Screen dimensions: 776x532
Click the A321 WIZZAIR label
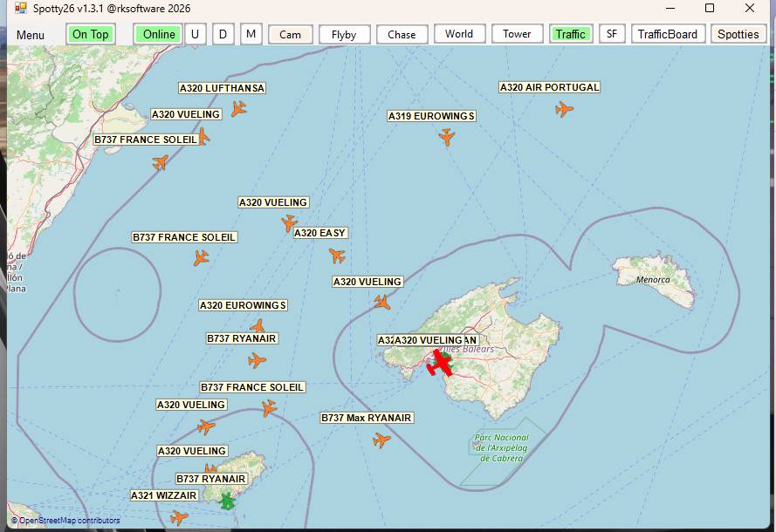click(164, 495)
